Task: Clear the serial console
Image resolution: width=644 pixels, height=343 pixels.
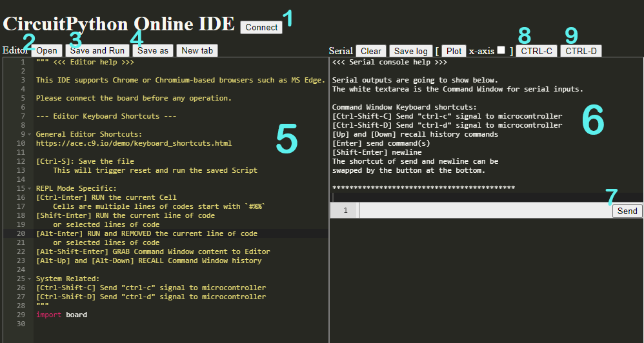Action: click(371, 51)
